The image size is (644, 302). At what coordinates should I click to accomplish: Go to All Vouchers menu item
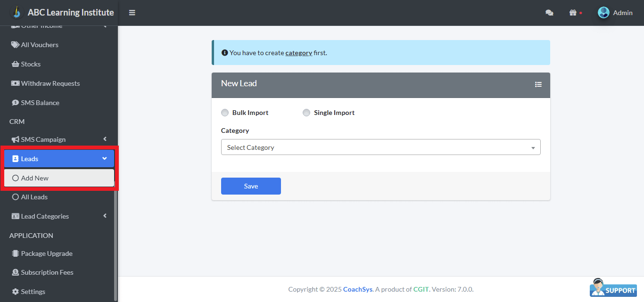coord(40,45)
